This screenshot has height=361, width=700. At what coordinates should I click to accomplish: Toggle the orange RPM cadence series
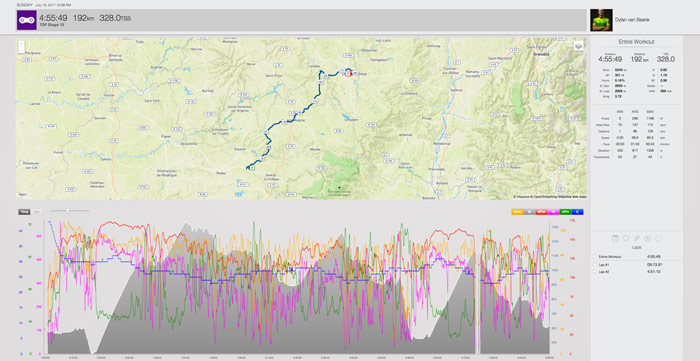[517, 212]
